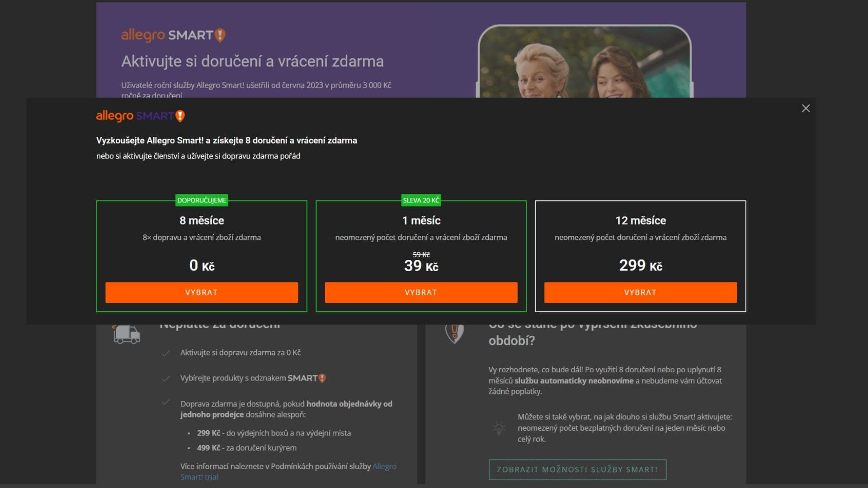Click the 299 Kč výdejní boxy list item

[274, 433]
